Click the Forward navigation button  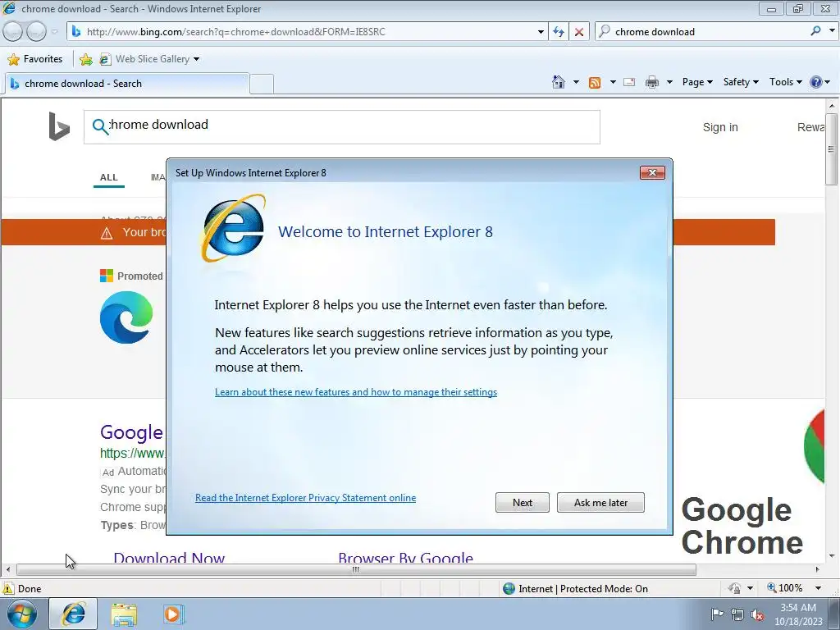[36, 32]
